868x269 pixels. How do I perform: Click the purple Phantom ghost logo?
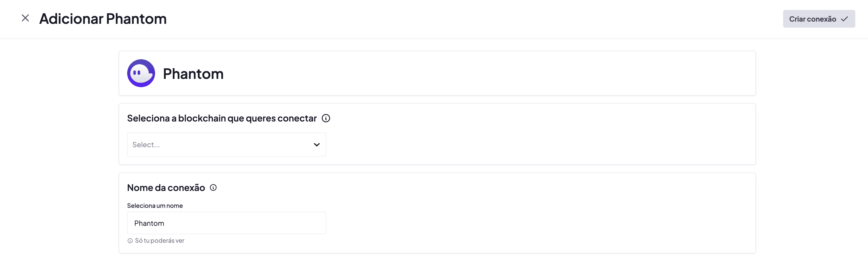click(141, 73)
